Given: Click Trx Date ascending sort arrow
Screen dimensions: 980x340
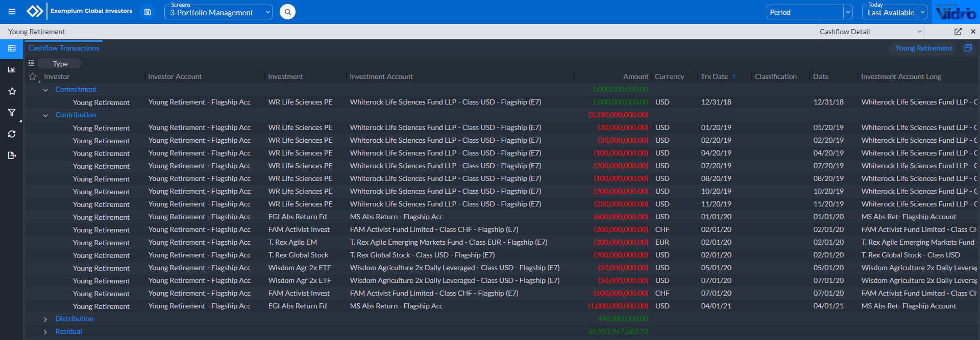Looking at the screenshot, I should click(734, 76).
